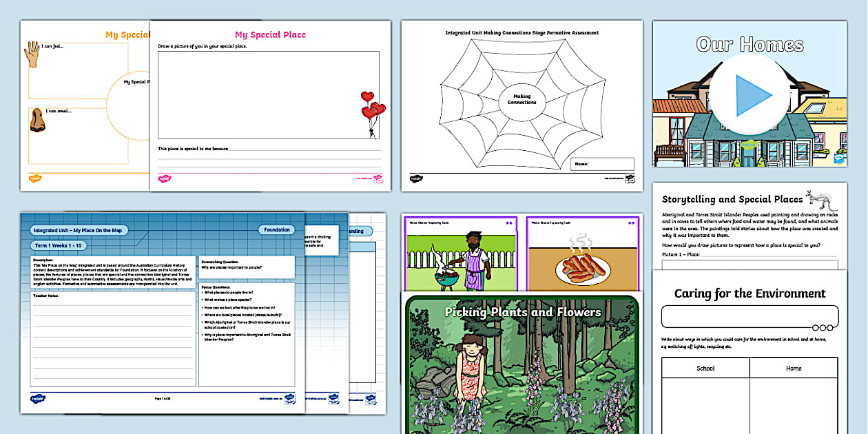Click the School column header
Viewport: 868px width, 434px height.
705,368
